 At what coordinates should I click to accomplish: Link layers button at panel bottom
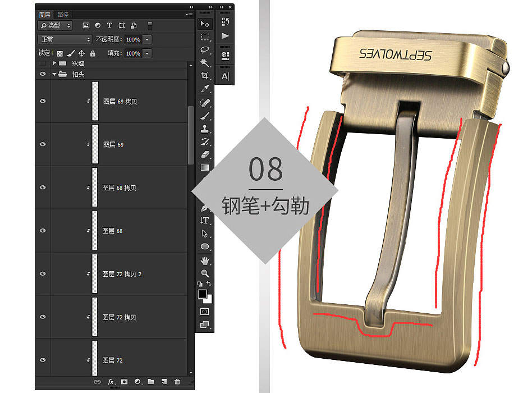(98, 382)
